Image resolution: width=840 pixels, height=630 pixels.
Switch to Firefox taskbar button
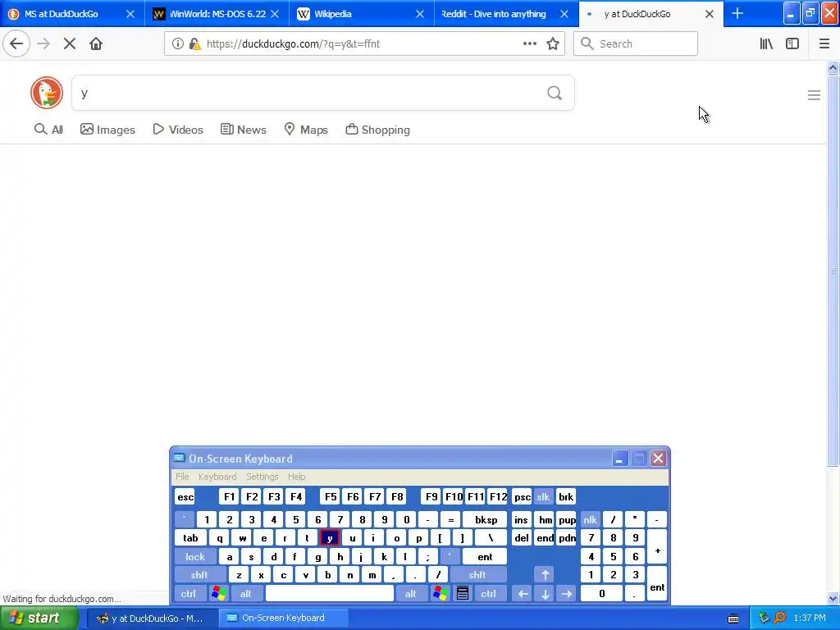152,619
